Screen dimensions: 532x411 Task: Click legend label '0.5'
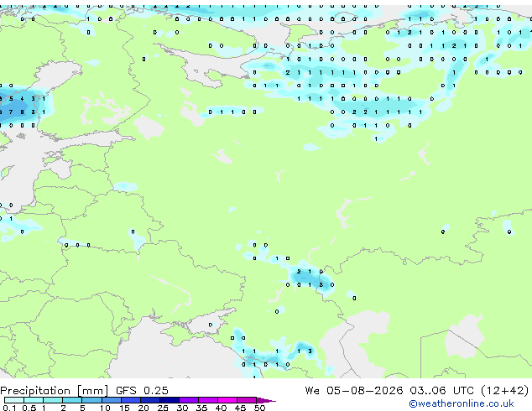(29, 408)
